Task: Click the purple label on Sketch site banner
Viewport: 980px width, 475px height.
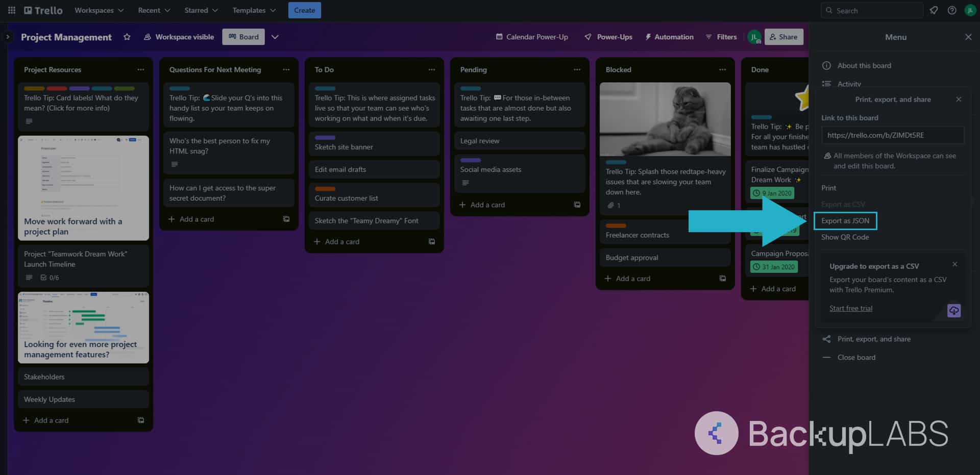Action: pyautogui.click(x=325, y=138)
